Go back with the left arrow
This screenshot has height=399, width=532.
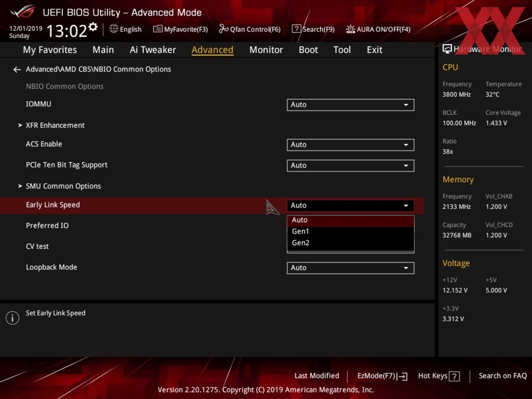point(17,70)
